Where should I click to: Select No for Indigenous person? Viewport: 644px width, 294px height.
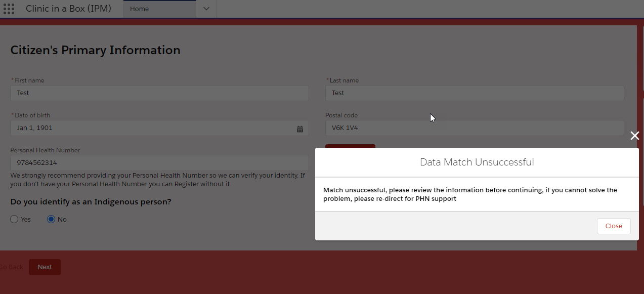(51, 219)
